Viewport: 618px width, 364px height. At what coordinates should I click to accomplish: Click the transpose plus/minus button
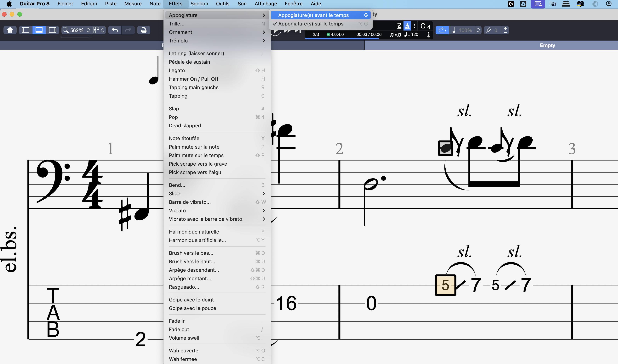[505, 30]
